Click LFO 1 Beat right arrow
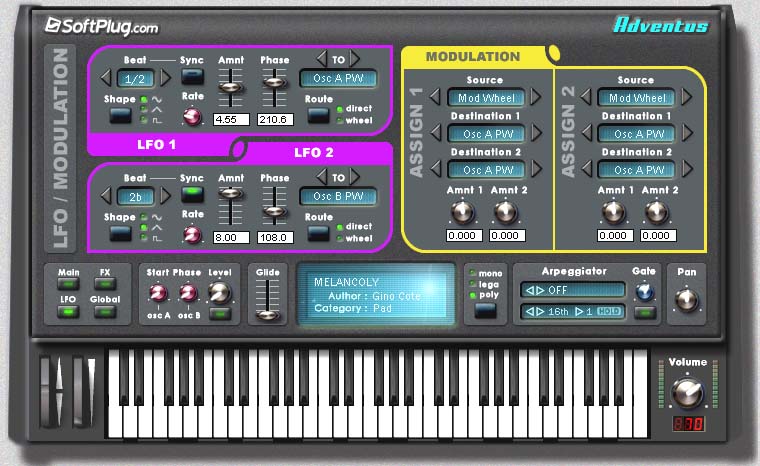760x466 pixels. [165, 78]
